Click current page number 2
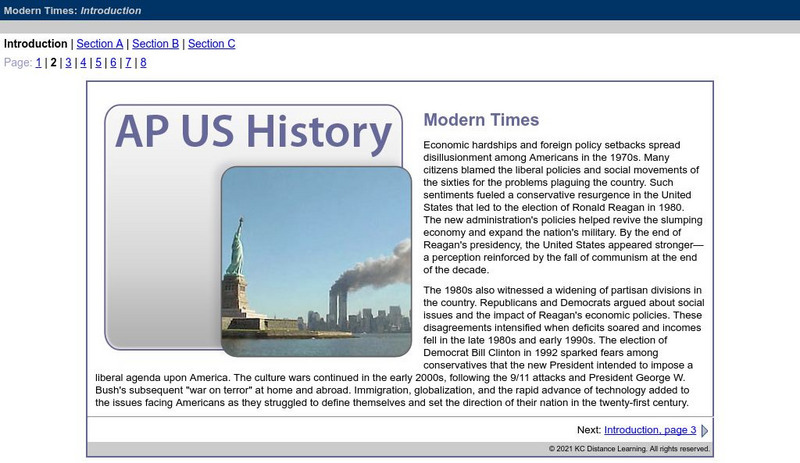Viewport: 800px width, 463px height. (x=54, y=63)
